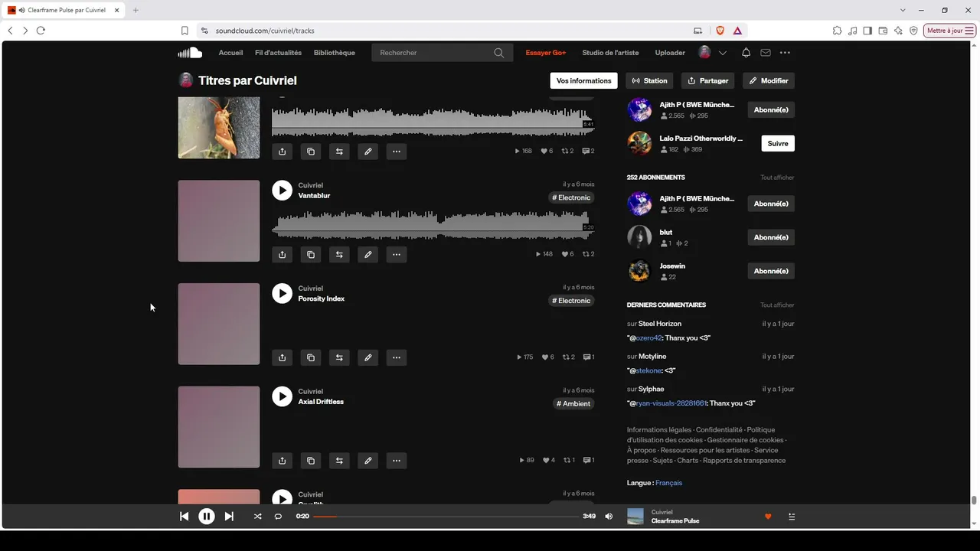Click the Porosity Index artwork thumbnail
This screenshot has height=551, width=980.
pos(219,324)
